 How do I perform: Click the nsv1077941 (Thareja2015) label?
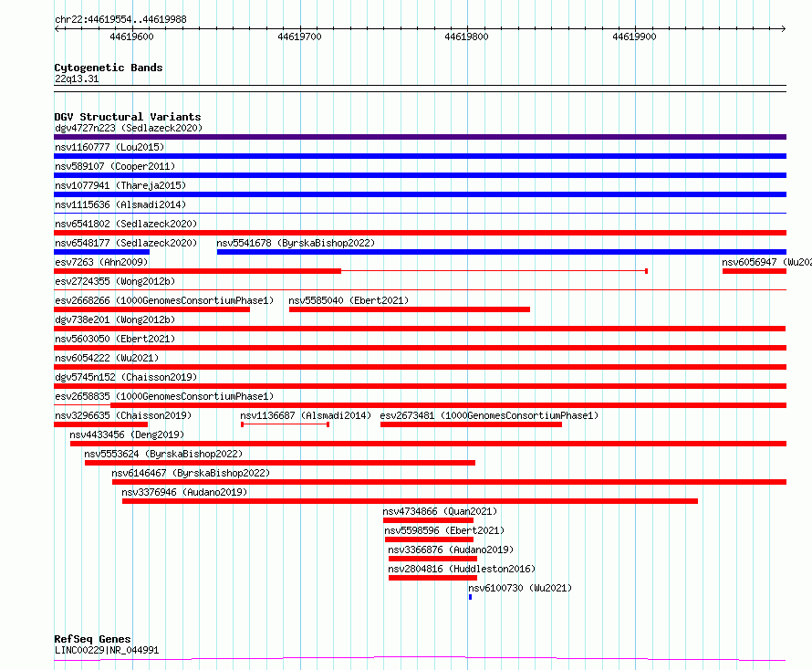click(120, 185)
